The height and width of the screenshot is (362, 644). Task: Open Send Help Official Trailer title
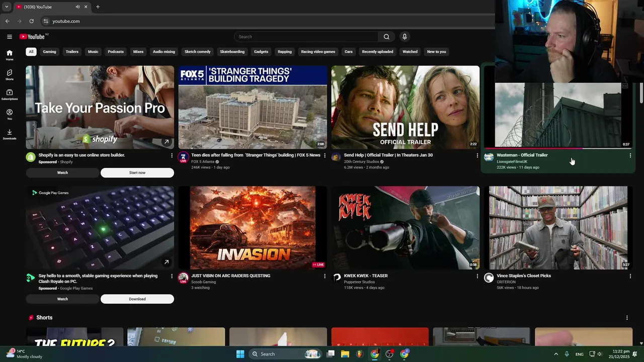click(x=388, y=155)
